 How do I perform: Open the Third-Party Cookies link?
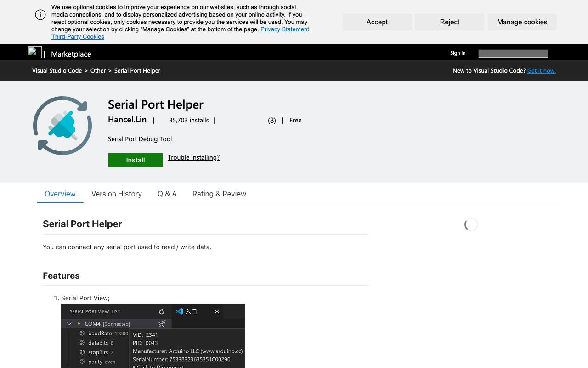tap(78, 37)
